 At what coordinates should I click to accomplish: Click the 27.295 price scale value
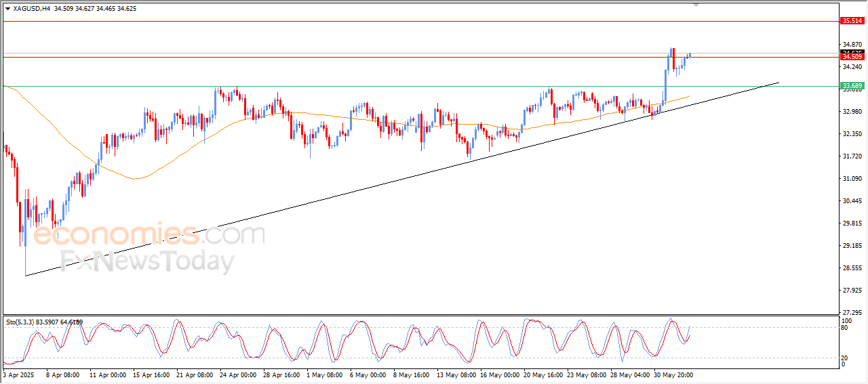tap(852, 313)
